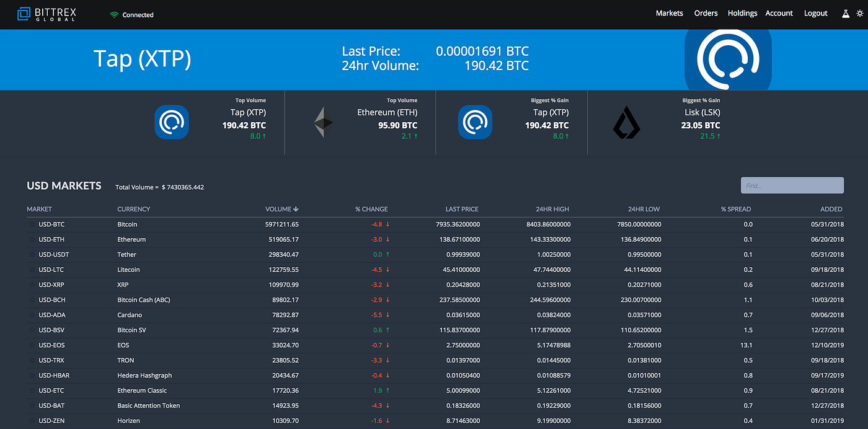The width and height of the screenshot is (868, 429).
Task: Toggle favorite star for USD-BTC
Action: 32,224
